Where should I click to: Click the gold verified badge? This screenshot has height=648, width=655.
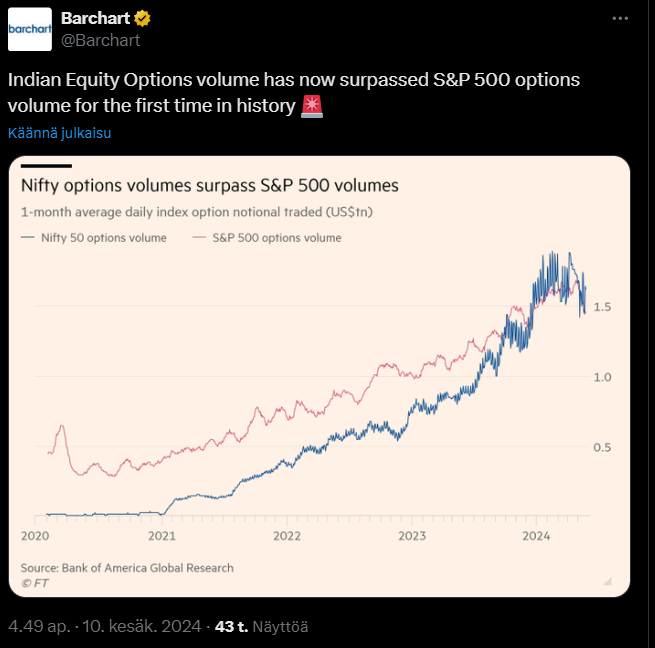pos(144,19)
